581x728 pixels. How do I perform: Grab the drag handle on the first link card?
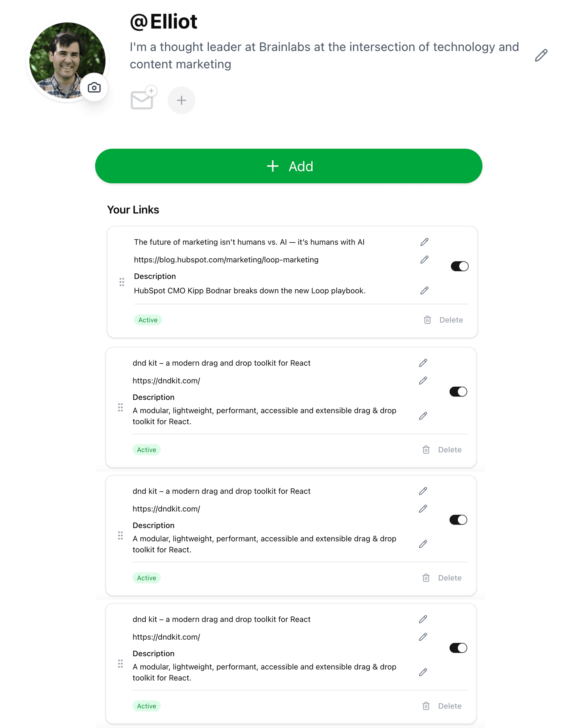[122, 282]
